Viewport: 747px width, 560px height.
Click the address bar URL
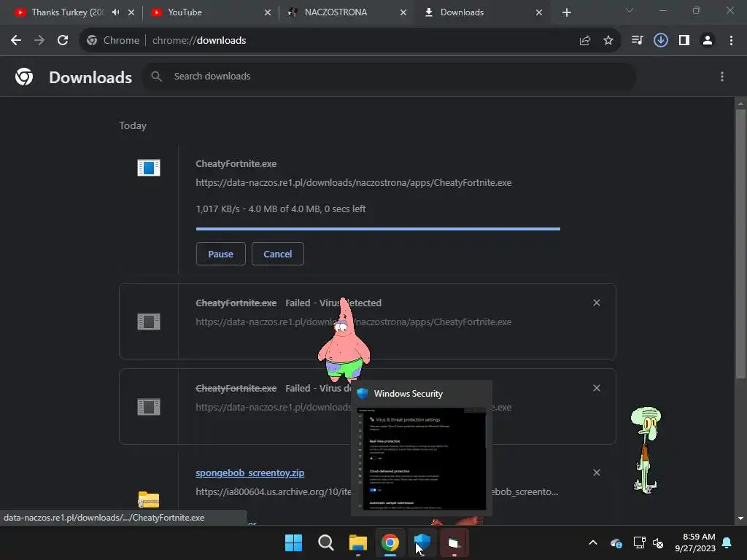pyautogui.click(x=199, y=41)
